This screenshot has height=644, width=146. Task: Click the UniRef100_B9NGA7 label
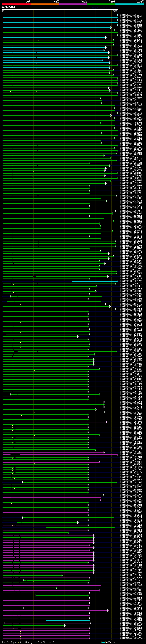click(131, 63)
